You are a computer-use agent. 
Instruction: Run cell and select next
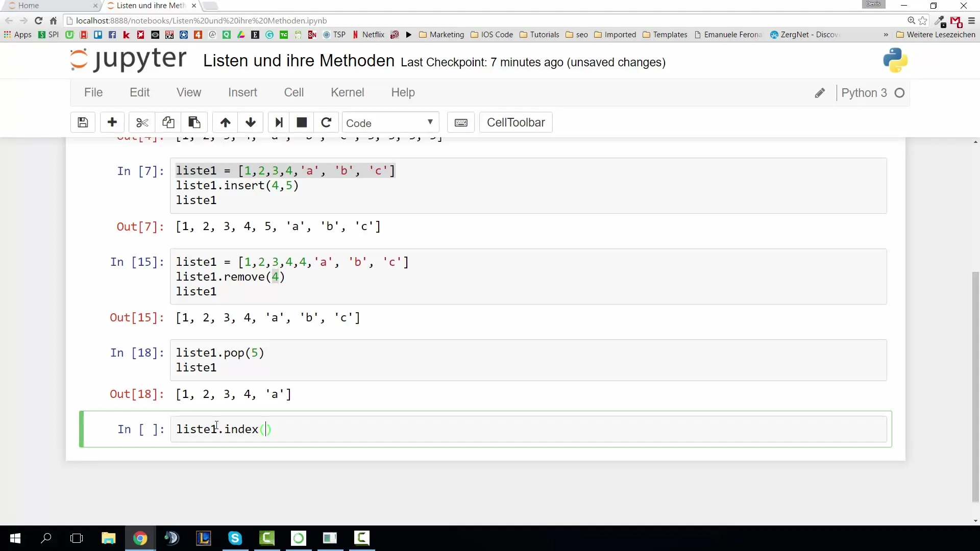point(279,122)
